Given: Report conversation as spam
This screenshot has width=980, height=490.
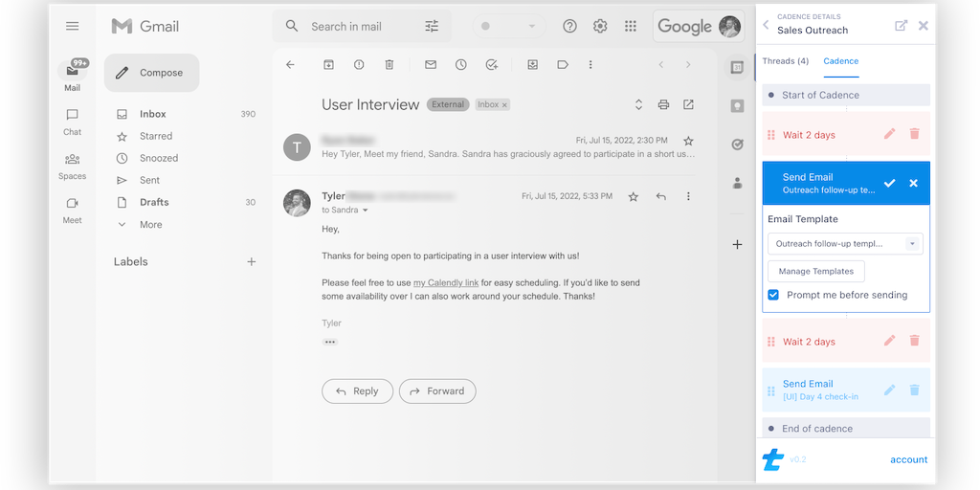Looking at the screenshot, I should [x=359, y=64].
